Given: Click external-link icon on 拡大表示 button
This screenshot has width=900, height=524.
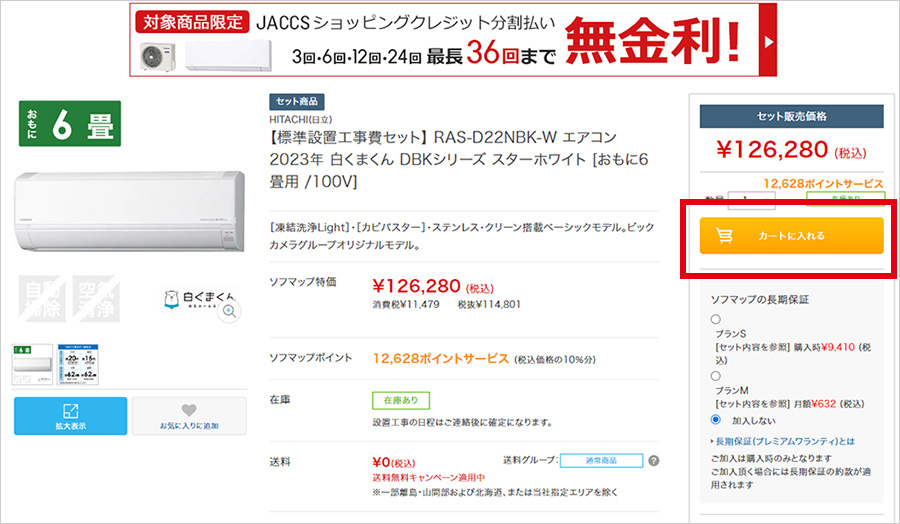Looking at the screenshot, I should (x=71, y=410).
